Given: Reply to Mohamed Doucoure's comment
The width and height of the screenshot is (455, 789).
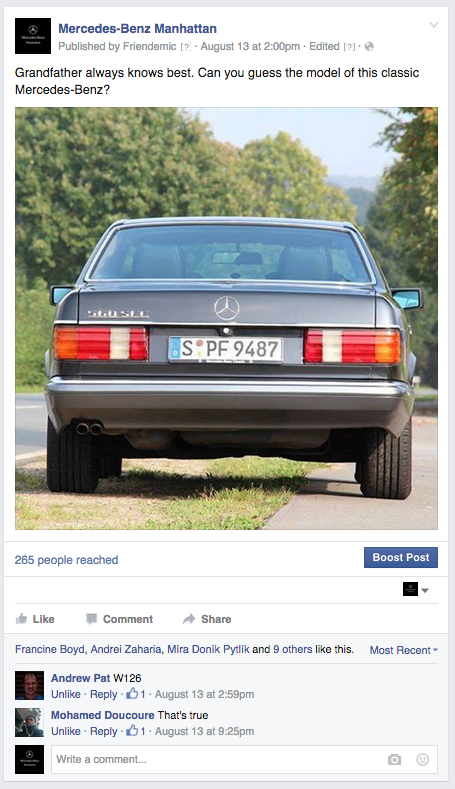Looking at the screenshot, I should [104, 731].
